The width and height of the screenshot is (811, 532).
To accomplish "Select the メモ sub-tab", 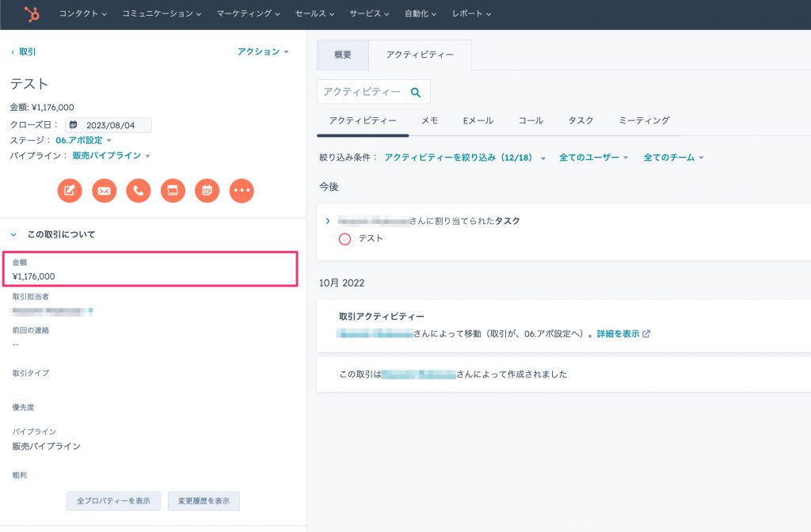I will (x=429, y=120).
